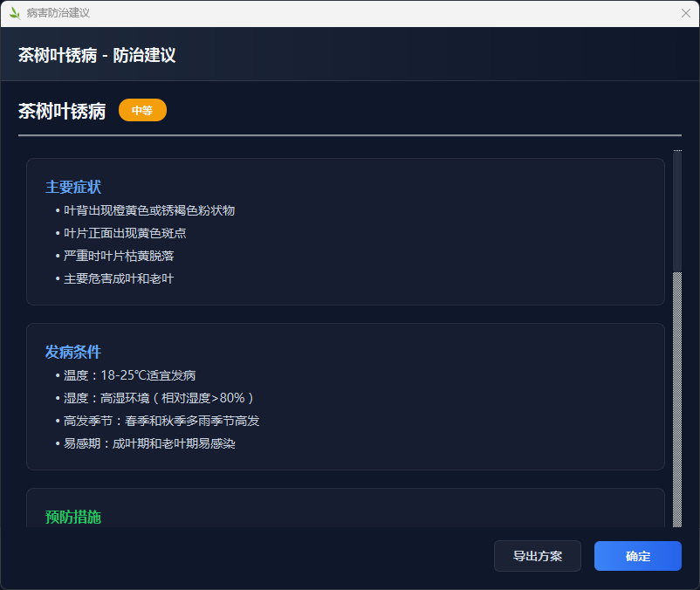Select the 易感期 susceptibility line
The width and height of the screenshot is (700, 590).
(148, 443)
